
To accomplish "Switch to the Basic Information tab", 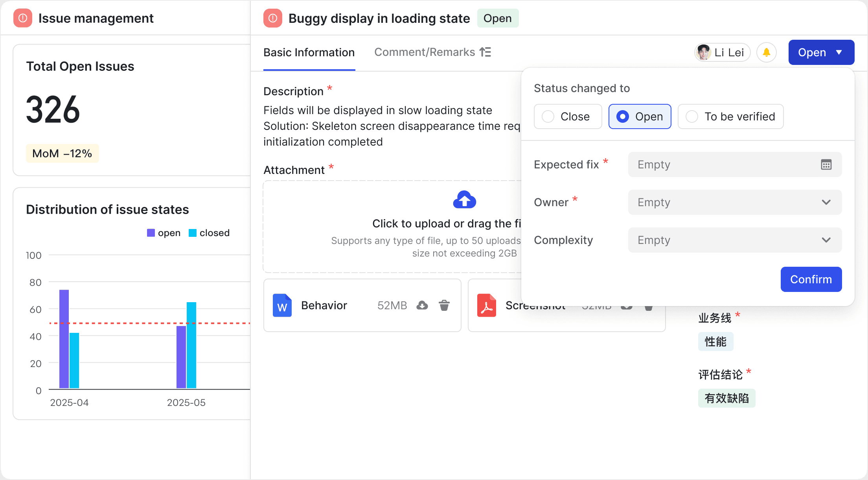I will click(309, 52).
